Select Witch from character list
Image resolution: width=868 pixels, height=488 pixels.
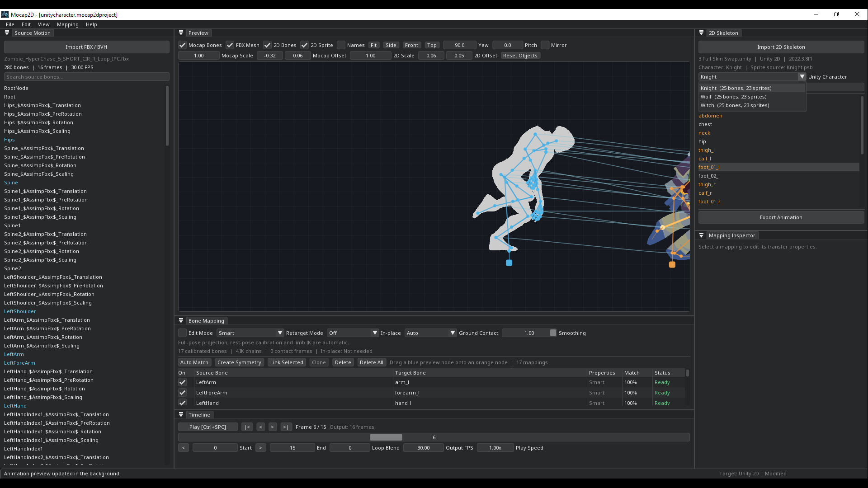point(752,105)
